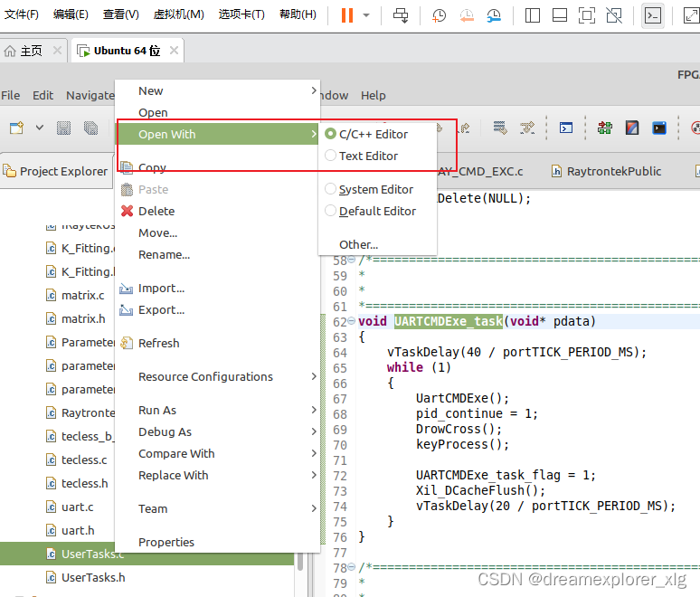Choose Open in the context menu
This screenshot has height=597, width=700.
(217, 112)
